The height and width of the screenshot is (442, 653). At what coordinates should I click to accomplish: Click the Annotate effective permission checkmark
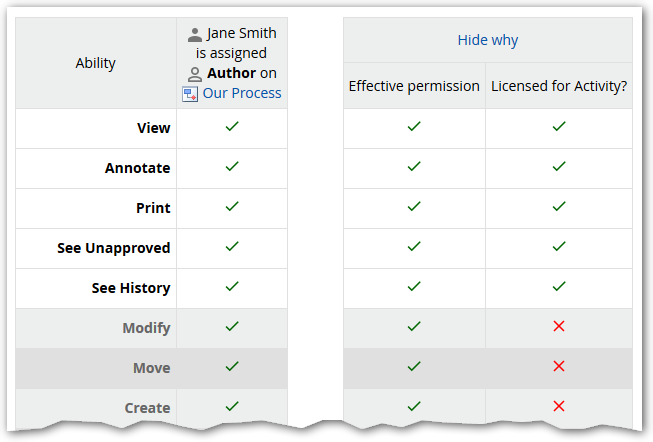[x=414, y=167]
